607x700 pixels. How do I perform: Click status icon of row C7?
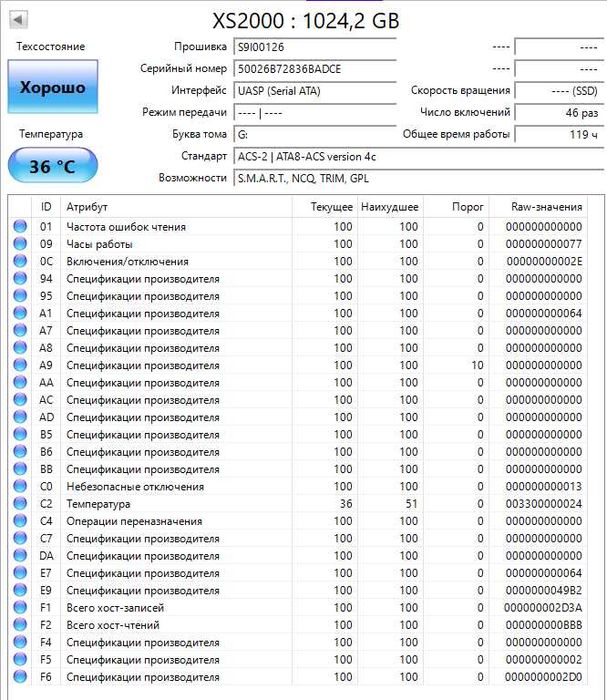click(20, 538)
